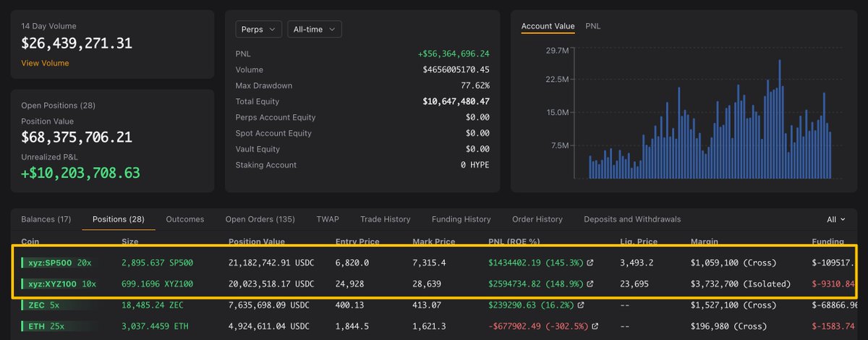Sort by the Position Value column header
The image size is (868, 340).
point(256,242)
